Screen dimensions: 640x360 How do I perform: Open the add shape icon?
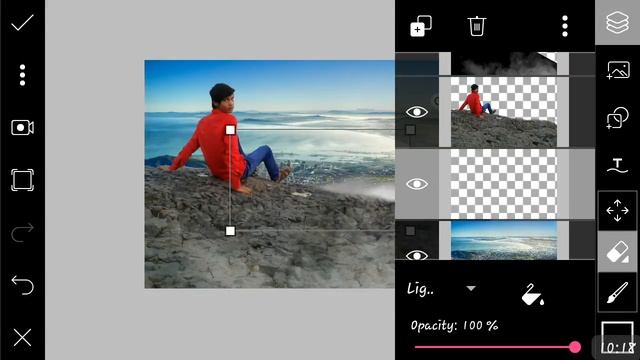point(618,118)
